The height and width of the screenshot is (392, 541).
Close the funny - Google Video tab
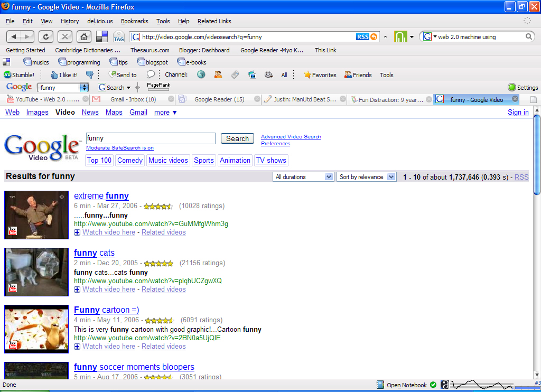515,99
